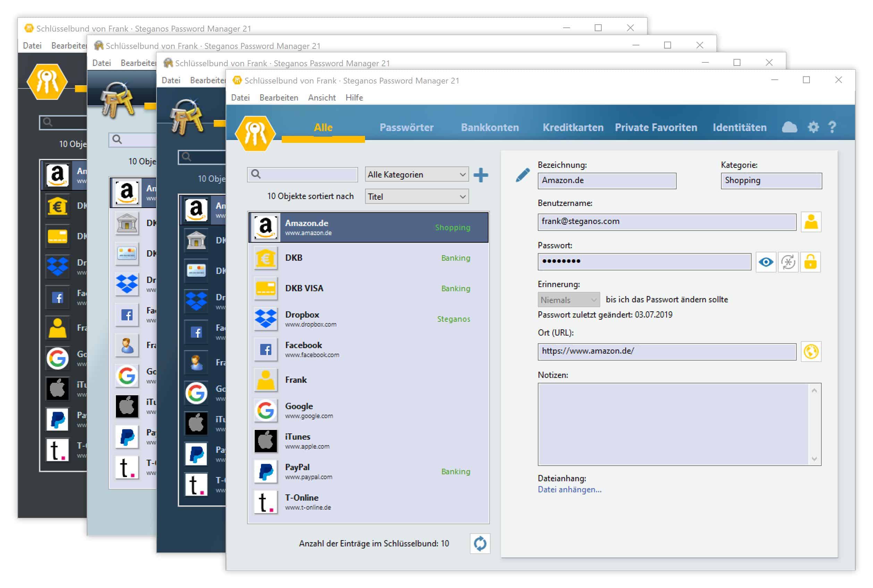Select the PayPal entry text
Viewport: 873px width, 588px height.
tap(297, 467)
